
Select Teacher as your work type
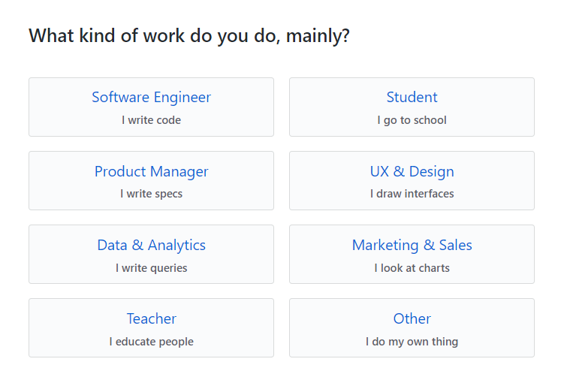(151, 327)
